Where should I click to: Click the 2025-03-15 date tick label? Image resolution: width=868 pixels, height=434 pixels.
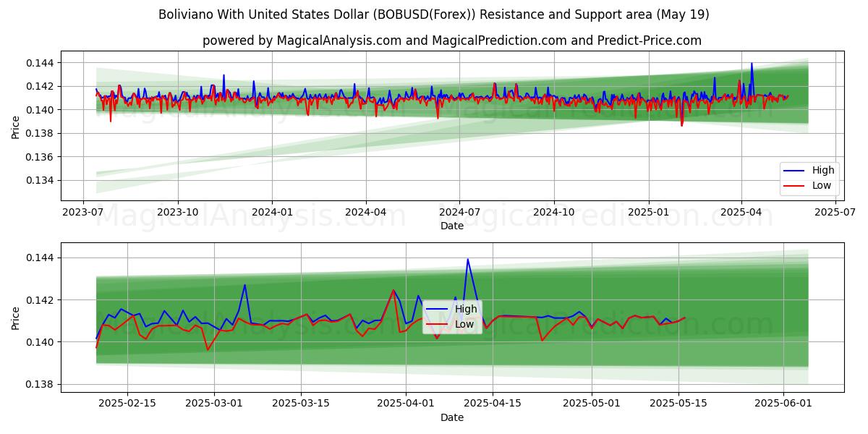click(302, 404)
